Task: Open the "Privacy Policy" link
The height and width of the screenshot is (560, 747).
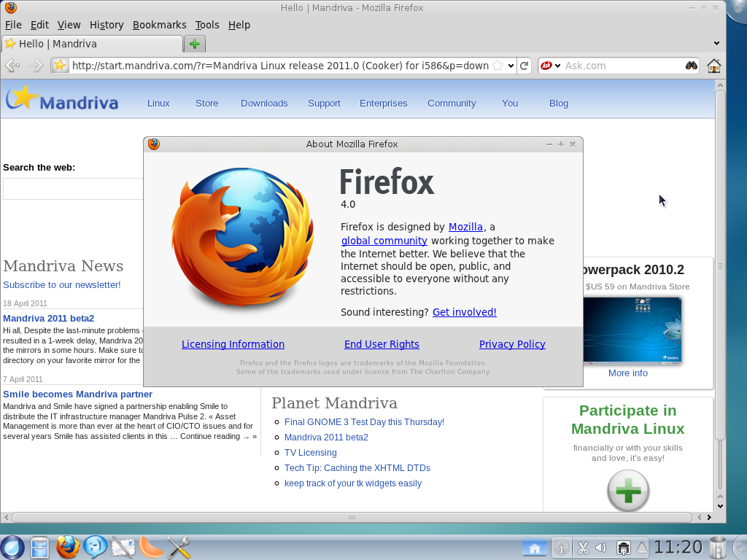Action: (x=511, y=343)
